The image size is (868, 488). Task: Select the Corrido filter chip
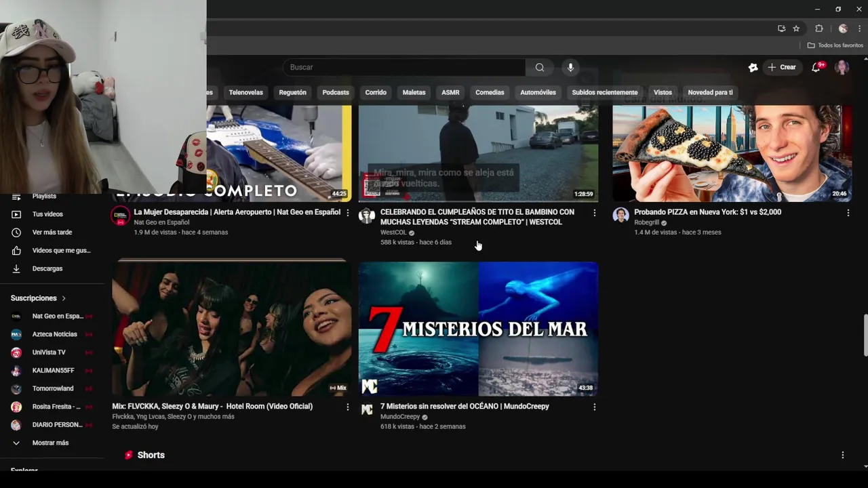coord(376,92)
